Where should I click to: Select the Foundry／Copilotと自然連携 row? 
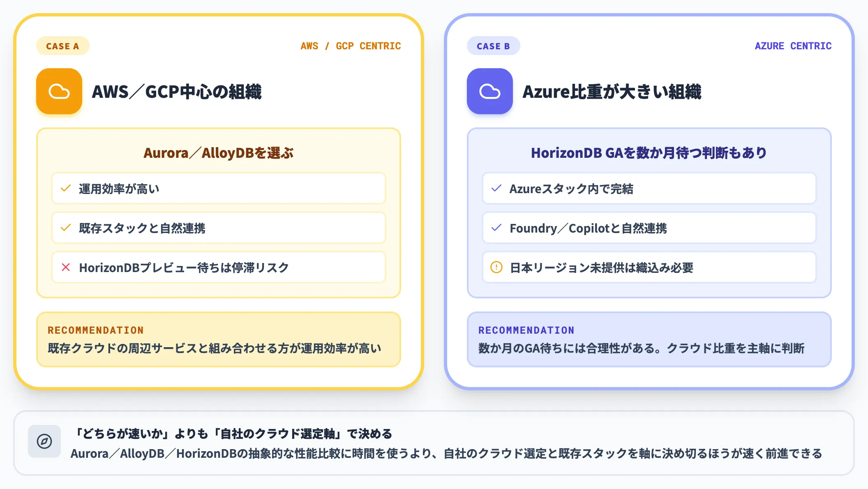[x=649, y=228]
